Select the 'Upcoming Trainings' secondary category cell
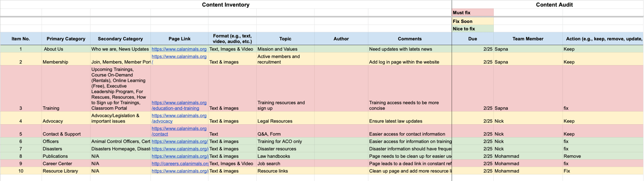The image size is (644, 181). point(120,88)
